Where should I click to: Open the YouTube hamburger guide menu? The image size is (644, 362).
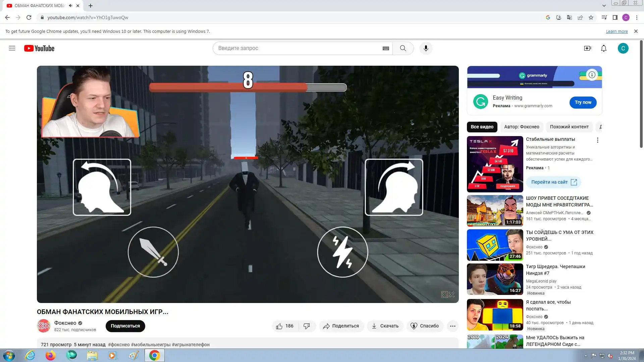point(12,48)
